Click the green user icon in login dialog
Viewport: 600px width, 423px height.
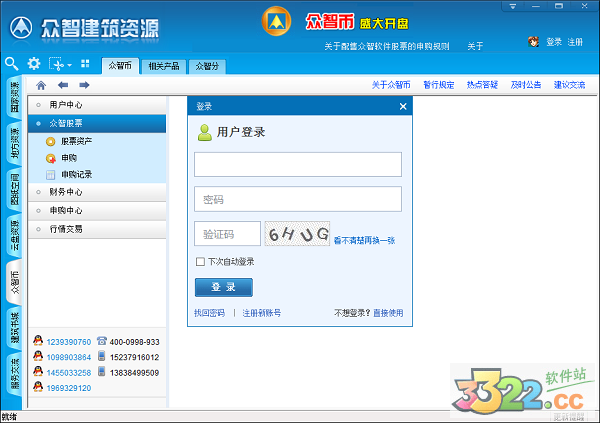point(205,132)
